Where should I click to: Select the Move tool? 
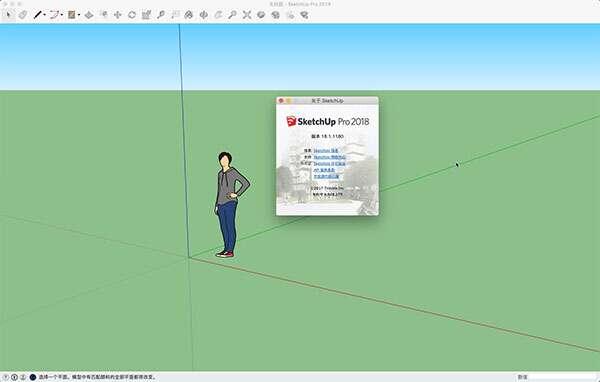click(x=117, y=15)
